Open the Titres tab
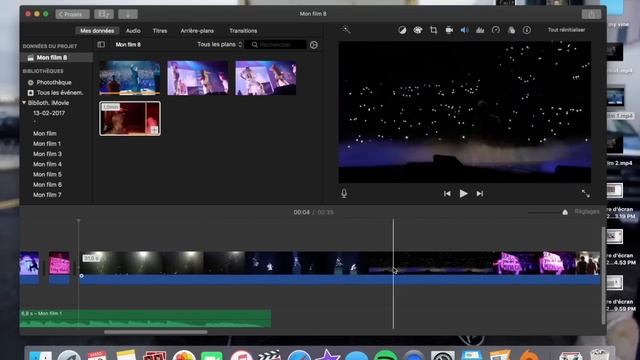Image resolution: width=640 pixels, height=360 pixels. tap(160, 31)
